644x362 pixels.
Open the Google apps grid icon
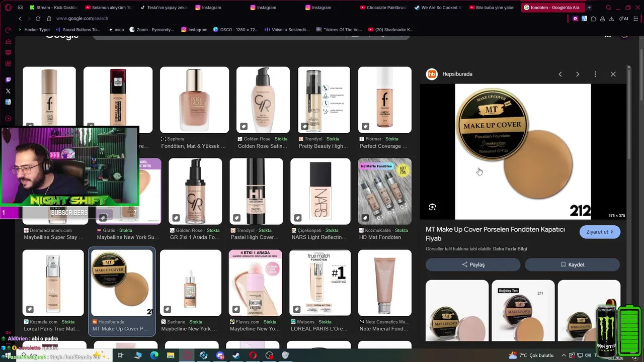point(608,36)
